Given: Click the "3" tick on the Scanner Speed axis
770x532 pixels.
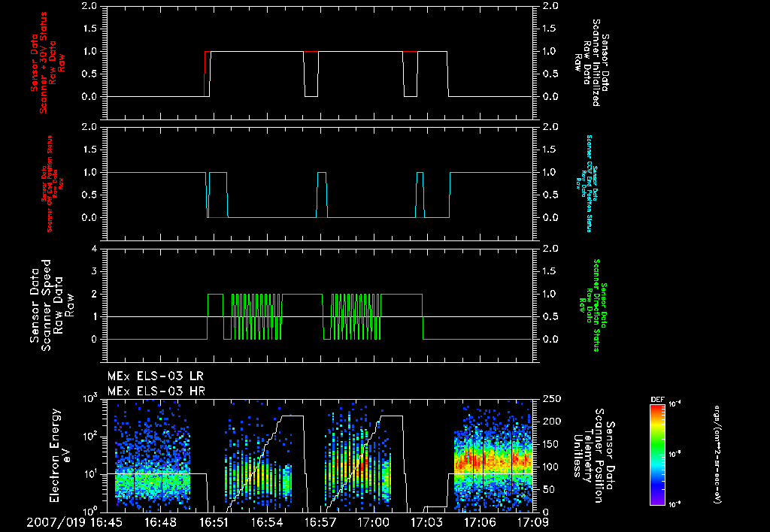Looking at the screenshot, I should click(x=94, y=271).
